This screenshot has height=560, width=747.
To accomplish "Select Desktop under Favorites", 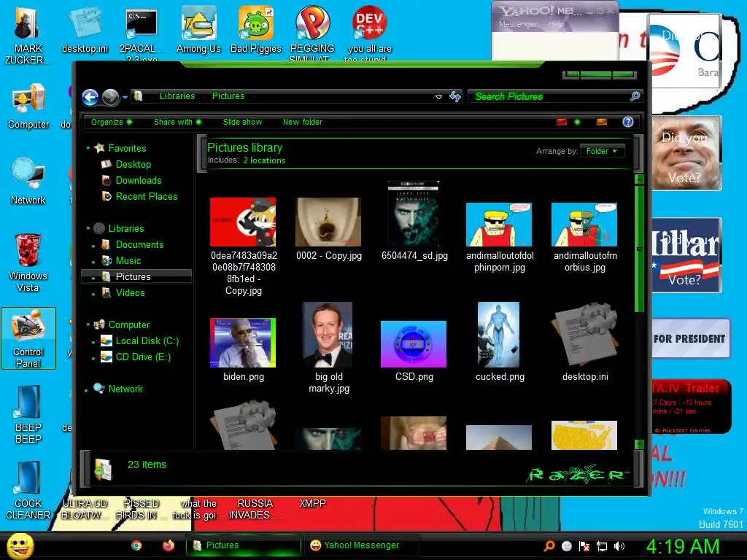I will tap(133, 164).
